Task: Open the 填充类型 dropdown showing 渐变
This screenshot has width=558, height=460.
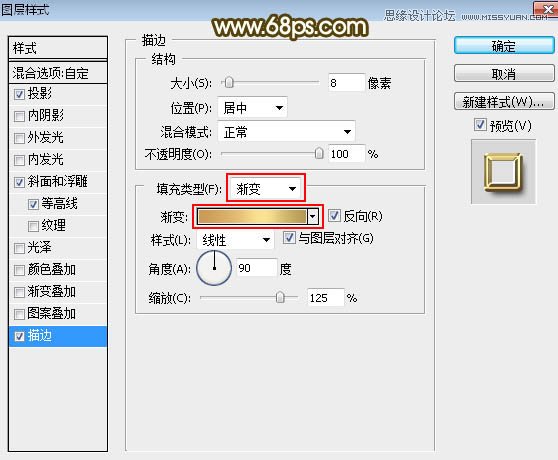Action: pyautogui.click(x=266, y=189)
